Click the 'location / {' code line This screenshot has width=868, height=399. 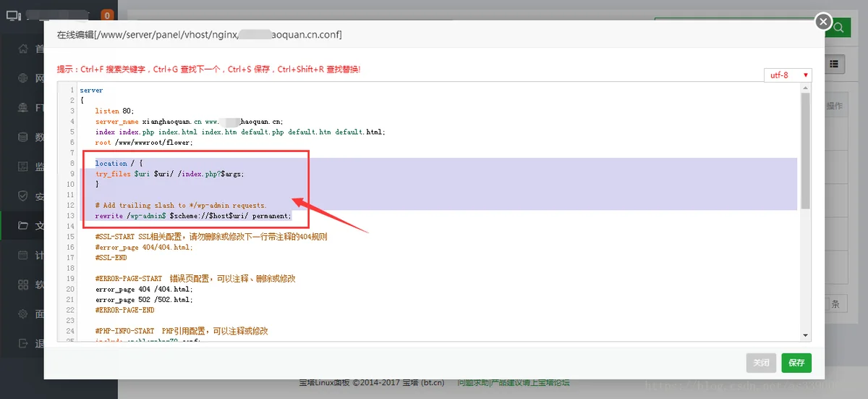point(119,164)
